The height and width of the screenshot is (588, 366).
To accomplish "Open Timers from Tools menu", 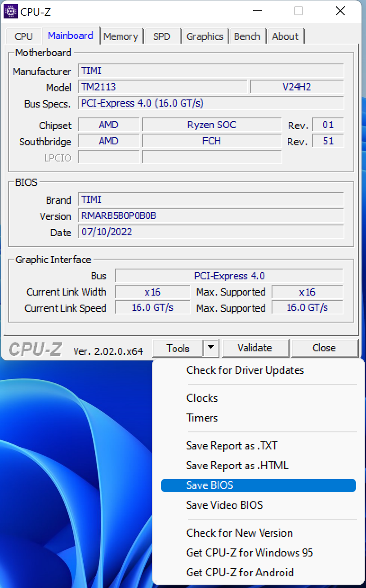I will point(259,418).
